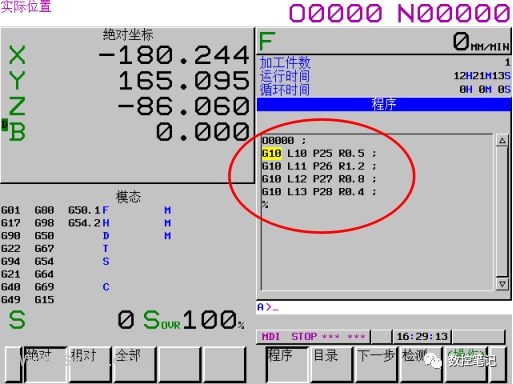Click the 检测 softkey

(x=421, y=364)
